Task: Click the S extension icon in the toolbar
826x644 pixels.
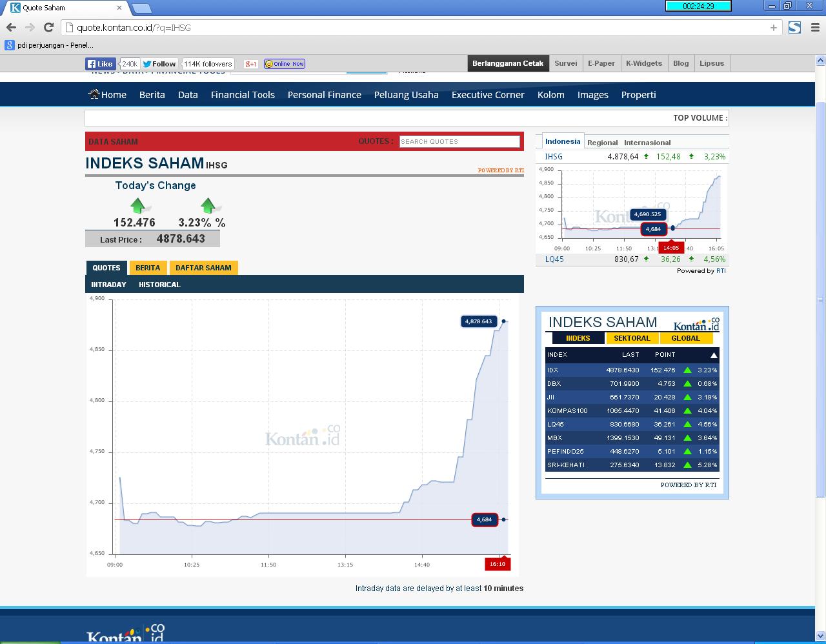Action: pos(795,27)
